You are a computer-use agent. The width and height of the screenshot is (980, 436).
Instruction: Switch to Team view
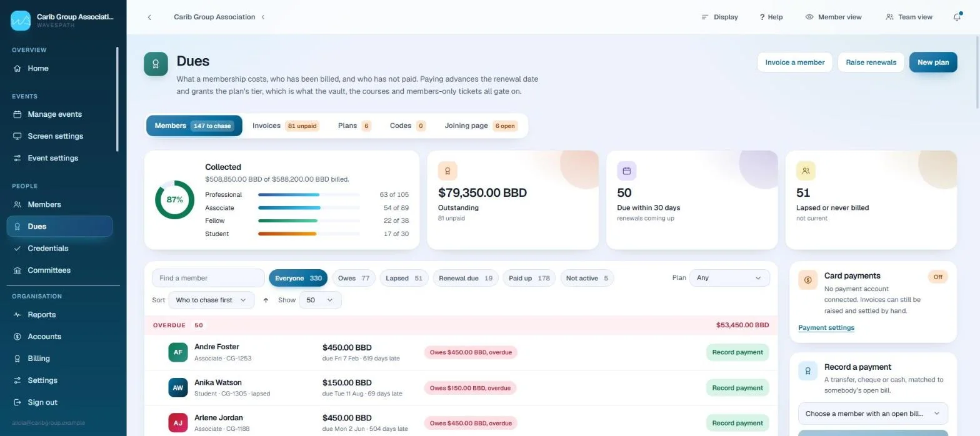pos(909,17)
